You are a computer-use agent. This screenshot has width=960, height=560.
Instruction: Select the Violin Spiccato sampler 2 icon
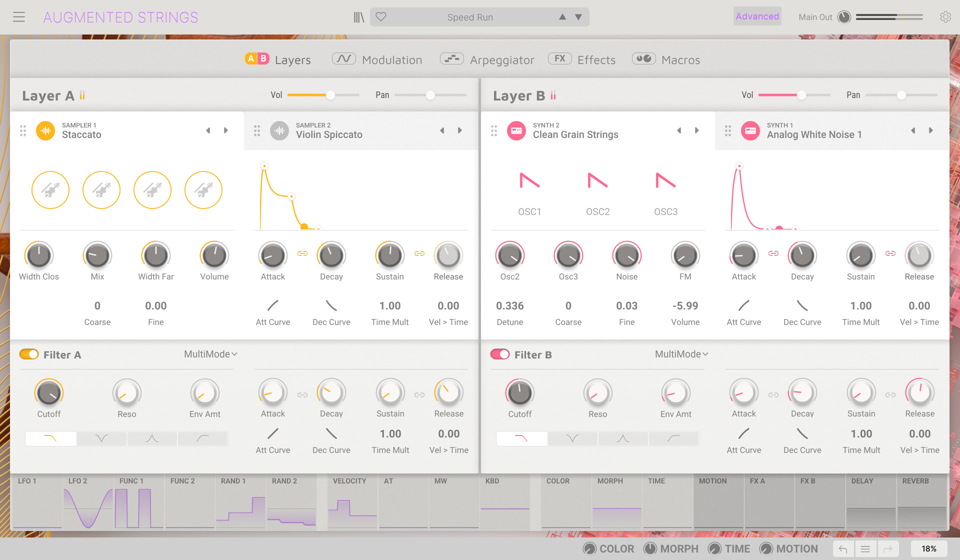[279, 130]
